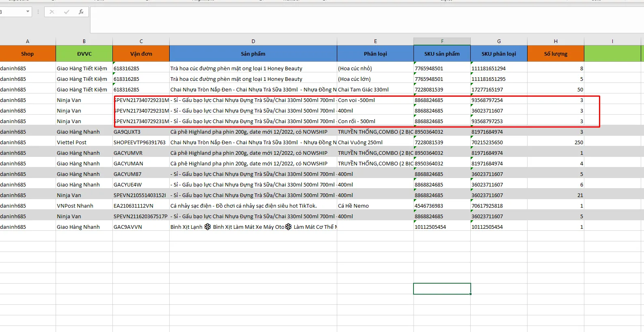Select the 'Phân loại' header cell

pyautogui.click(x=375, y=54)
